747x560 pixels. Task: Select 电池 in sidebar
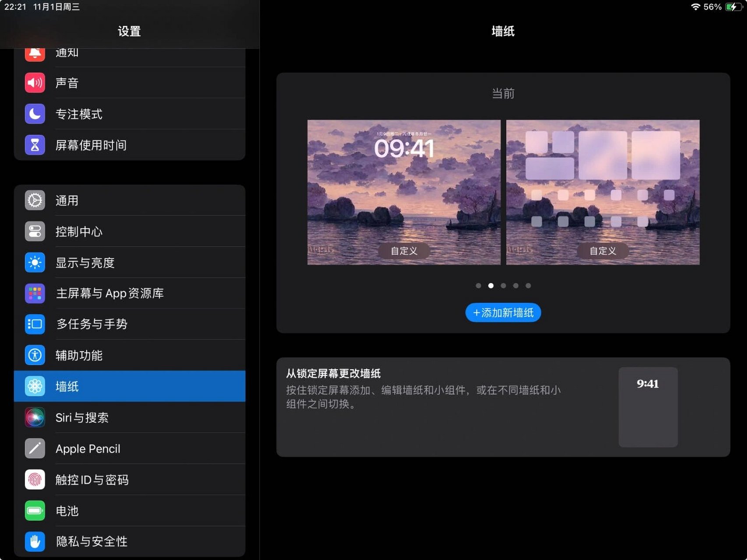tap(130, 511)
